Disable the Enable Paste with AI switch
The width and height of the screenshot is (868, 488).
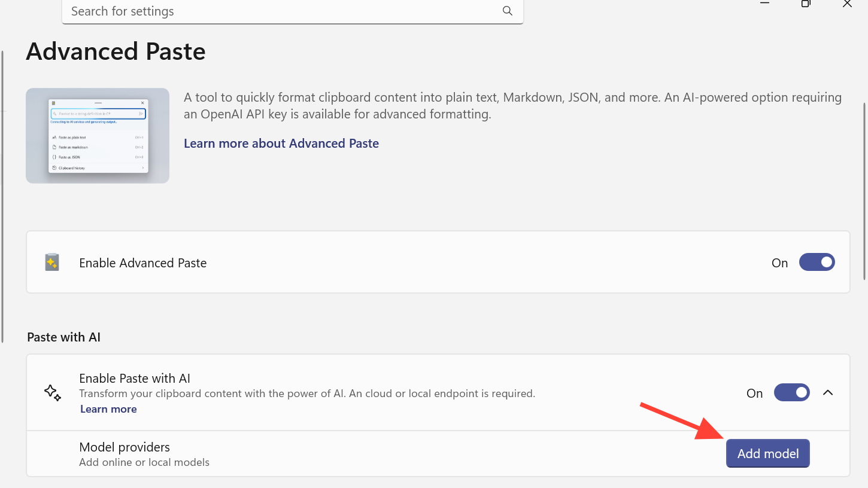pyautogui.click(x=791, y=393)
